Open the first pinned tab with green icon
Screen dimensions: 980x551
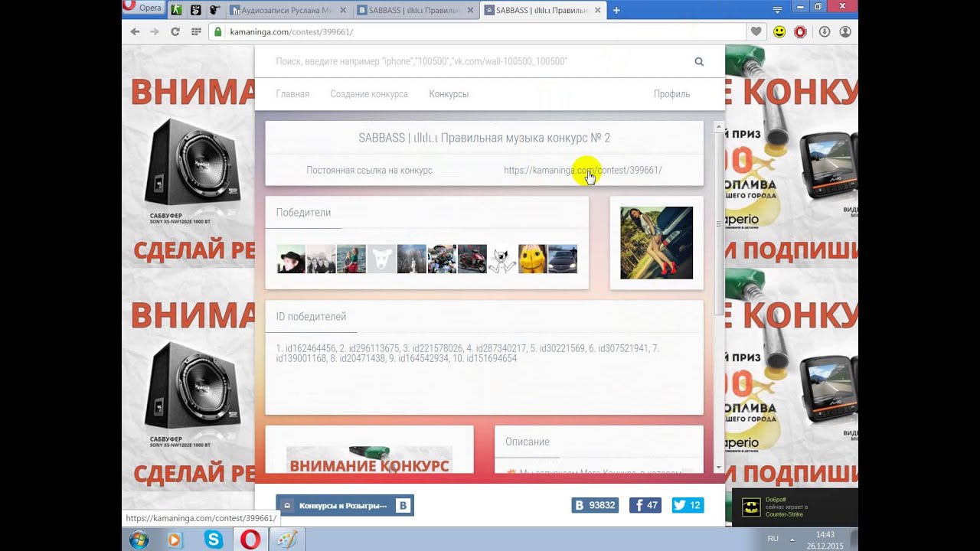[176, 10]
